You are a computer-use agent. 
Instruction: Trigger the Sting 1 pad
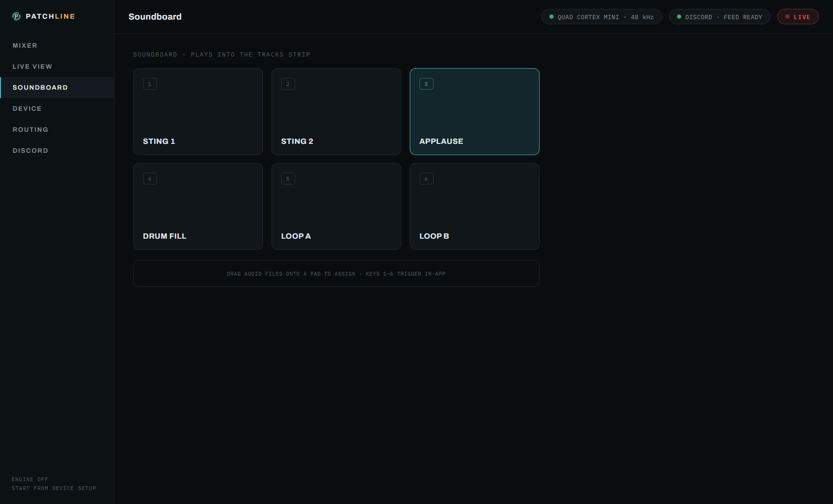point(198,112)
